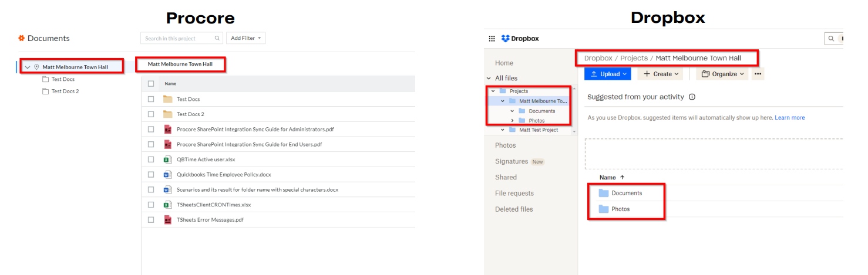The image size is (868, 275).
Task: Click the Test Docs 2 folder icon in Procore list
Action: [167, 114]
